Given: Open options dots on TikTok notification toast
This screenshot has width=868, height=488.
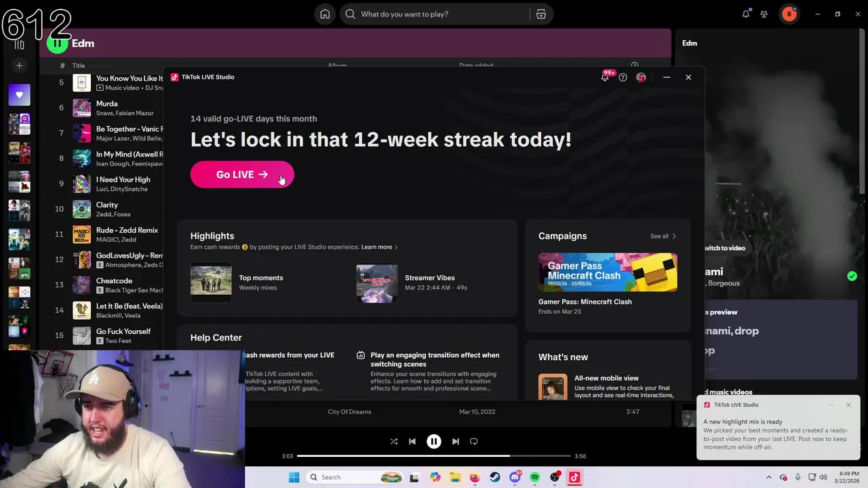Looking at the screenshot, I should coord(830,405).
